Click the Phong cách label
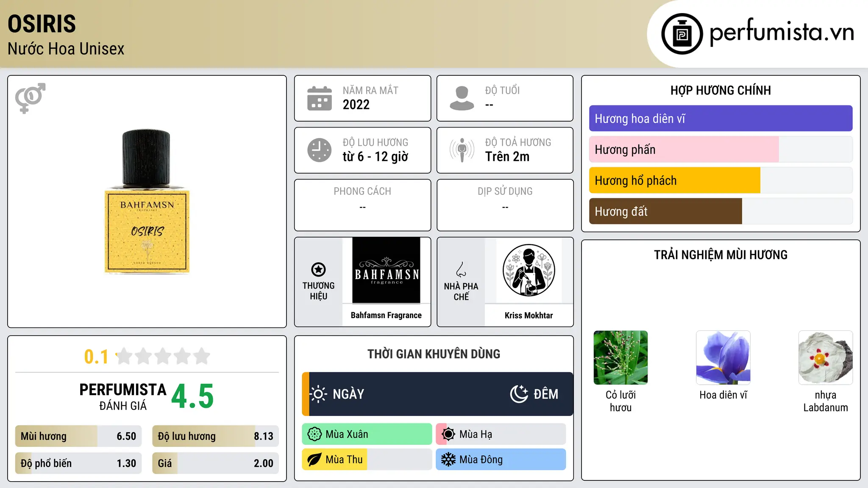Viewport: 868px width, 488px height. point(362,191)
